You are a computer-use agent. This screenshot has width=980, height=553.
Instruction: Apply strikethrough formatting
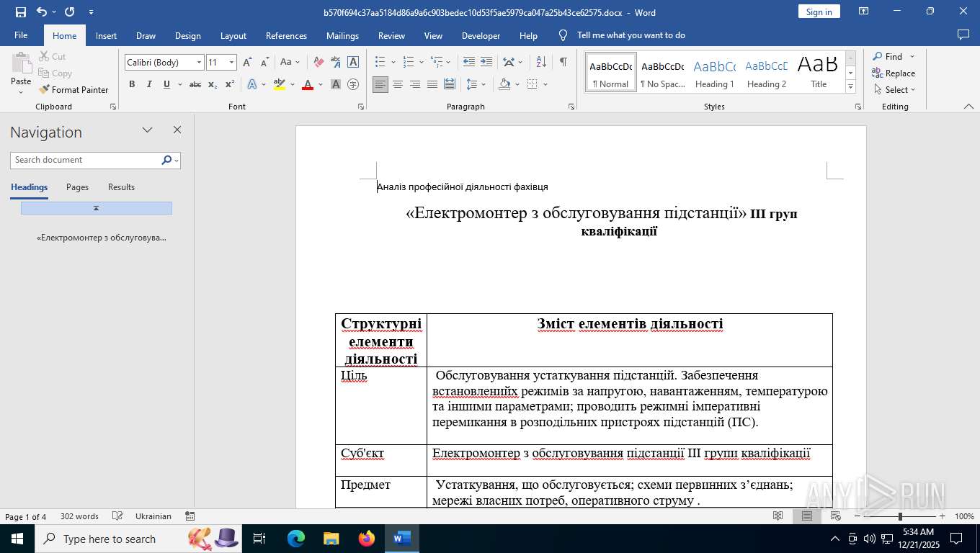[195, 85]
